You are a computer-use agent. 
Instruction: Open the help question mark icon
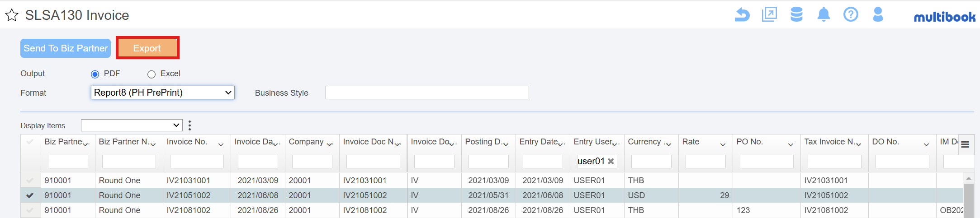(851, 14)
